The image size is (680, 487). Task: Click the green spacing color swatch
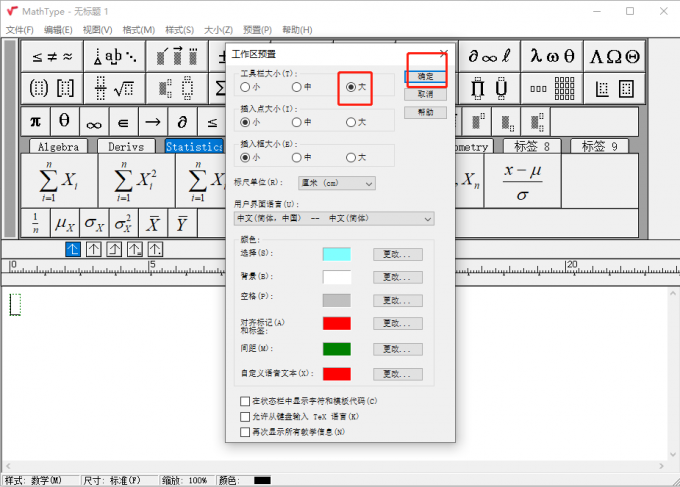coord(337,349)
